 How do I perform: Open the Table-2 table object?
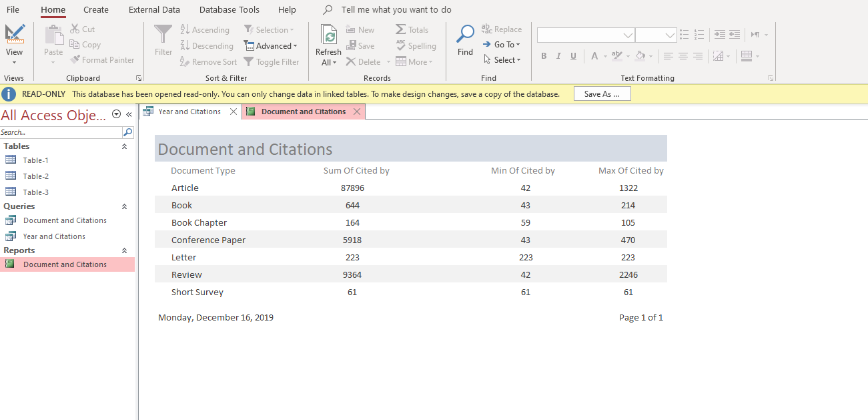tap(35, 176)
